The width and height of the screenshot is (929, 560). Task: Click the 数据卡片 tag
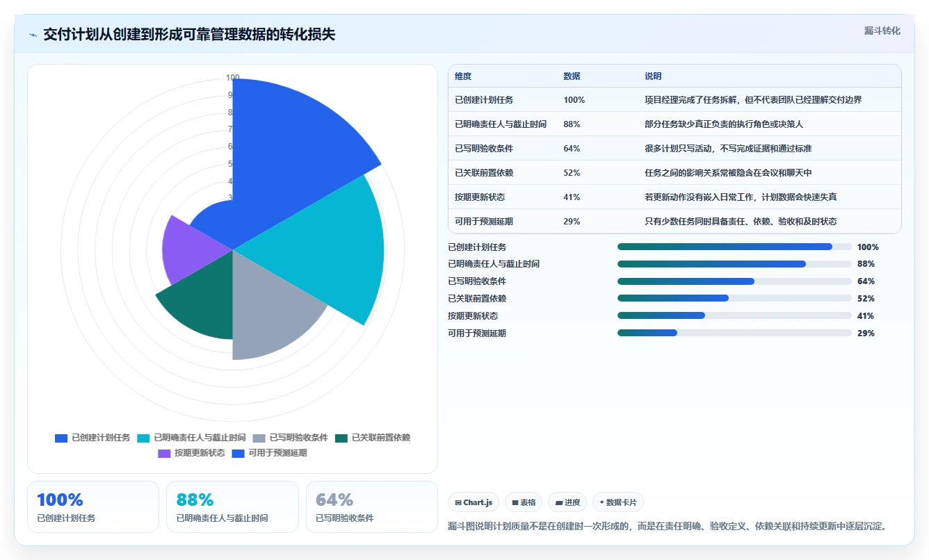pos(618,502)
